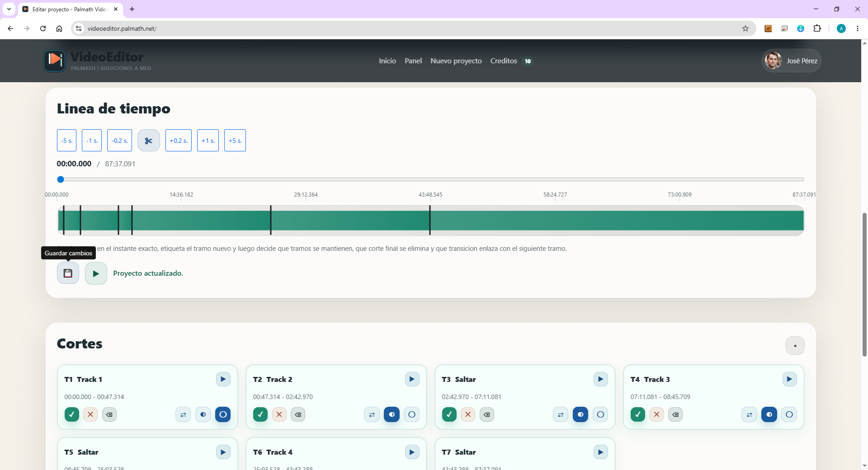Play the T5 Saltar segment
Viewport: 868px width, 470px height.
pyautogui.click(x=223, y=452)
